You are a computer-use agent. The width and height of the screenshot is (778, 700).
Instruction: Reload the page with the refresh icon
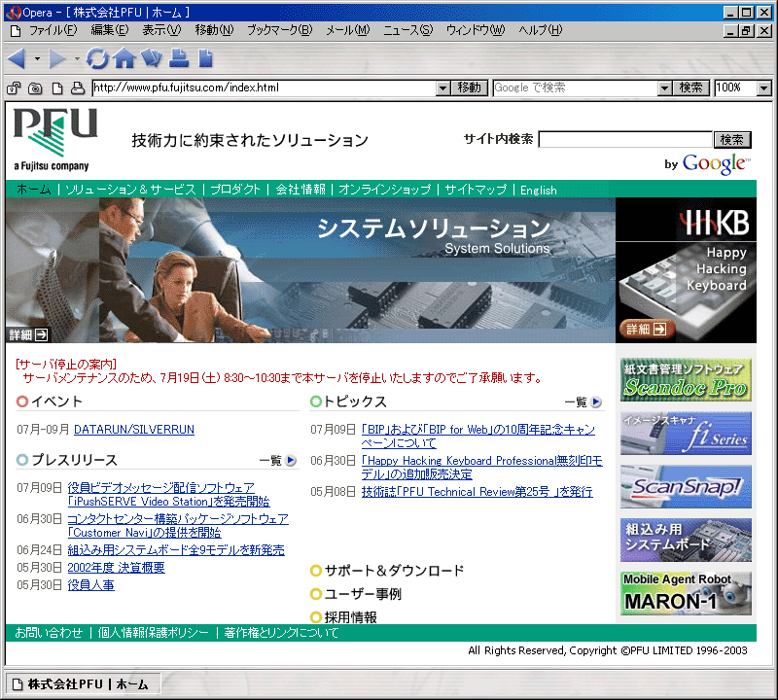97,58
